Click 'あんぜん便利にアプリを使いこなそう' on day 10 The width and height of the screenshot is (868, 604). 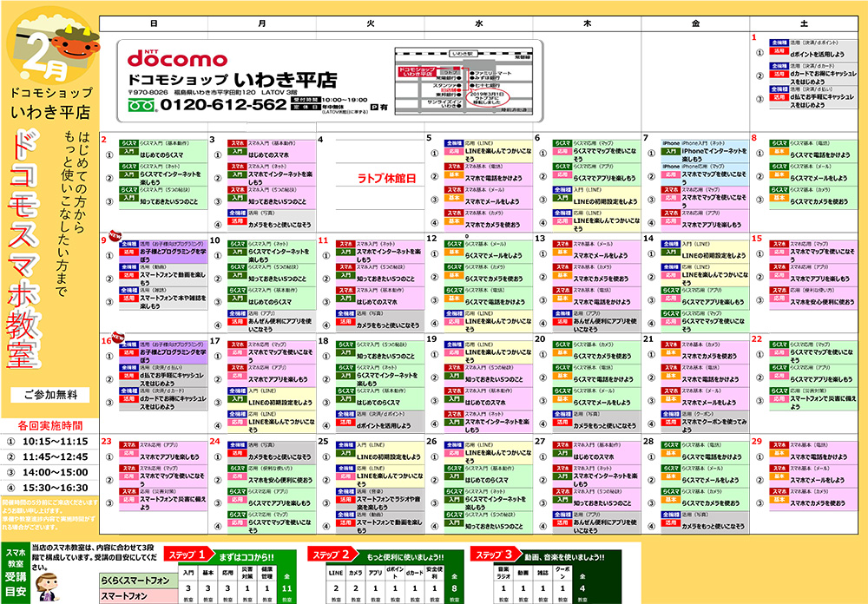pos(280,325)
